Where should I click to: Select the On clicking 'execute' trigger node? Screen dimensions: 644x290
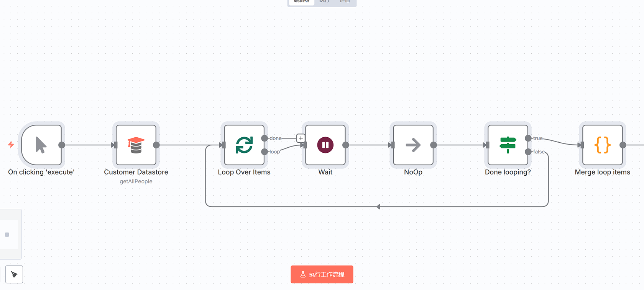[x=41, y=145]
